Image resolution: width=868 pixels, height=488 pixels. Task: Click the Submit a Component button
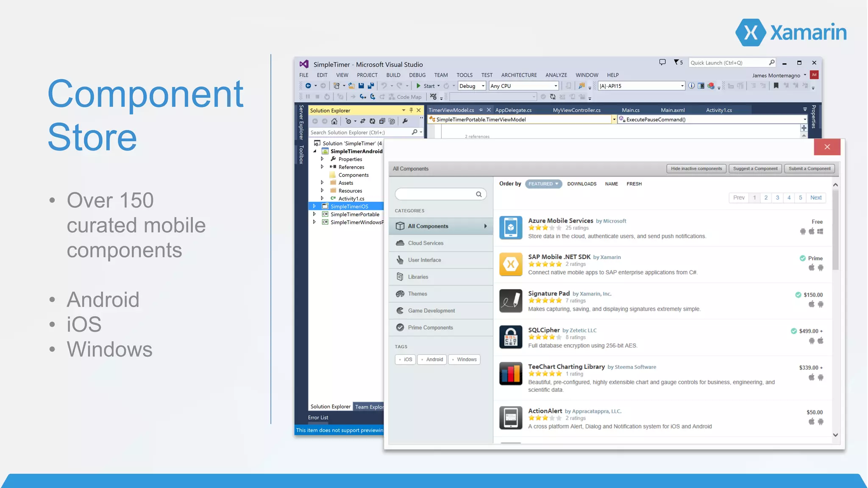[809, 169]
